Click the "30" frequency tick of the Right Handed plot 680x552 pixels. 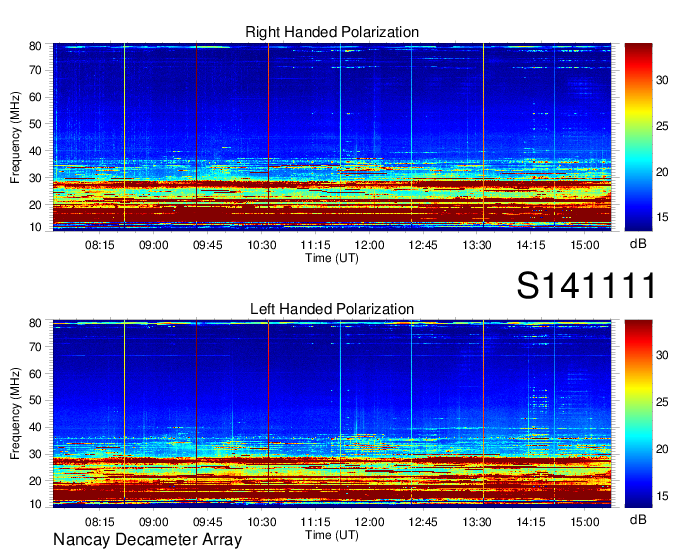(35, 178)
